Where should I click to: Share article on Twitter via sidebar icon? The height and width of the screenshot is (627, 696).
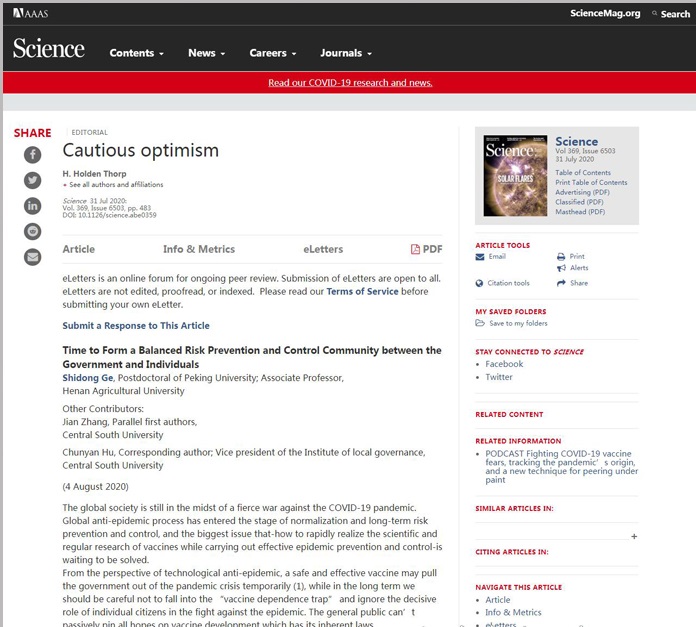(33, 180)
